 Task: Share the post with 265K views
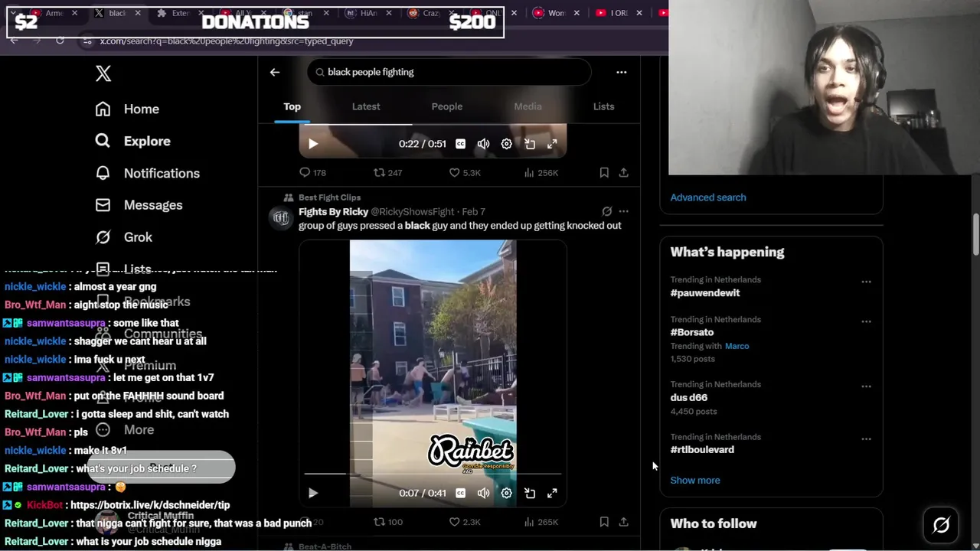tap(623, 522)
